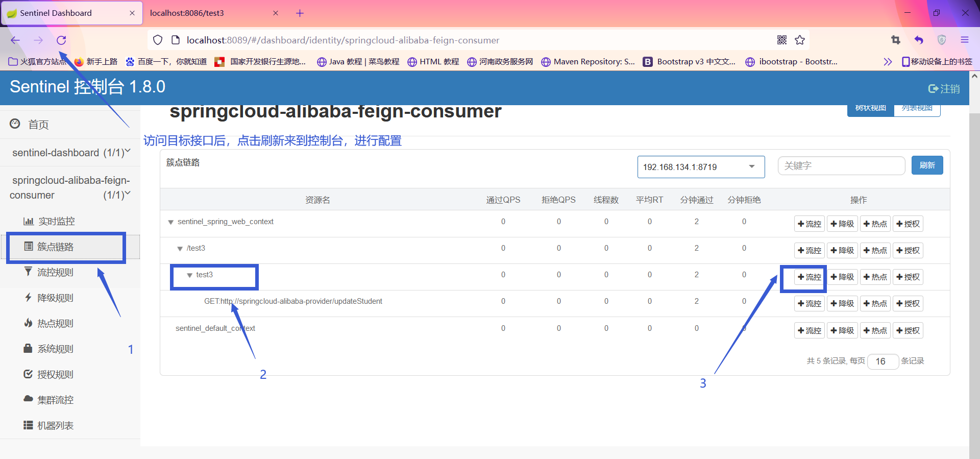Collapse the springcloud-alibaba-feign-consumer app group
Screen dimensions: 980x459
[x=70, y=188]
